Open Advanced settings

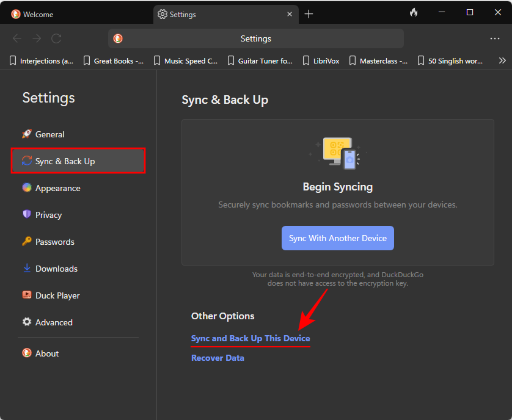[x=78, y=322]
